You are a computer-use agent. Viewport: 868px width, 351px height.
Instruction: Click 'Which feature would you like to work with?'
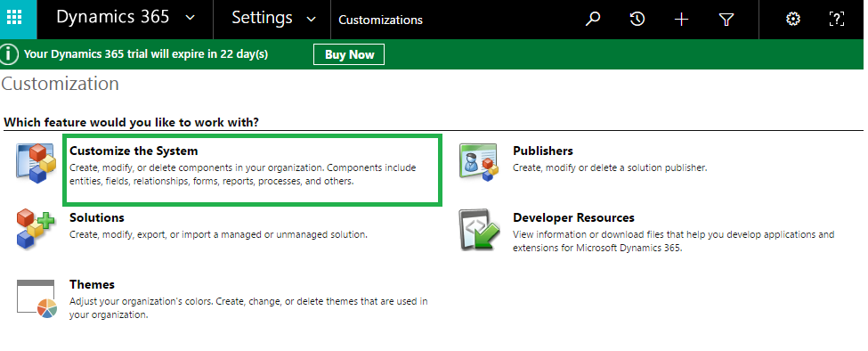131,122
